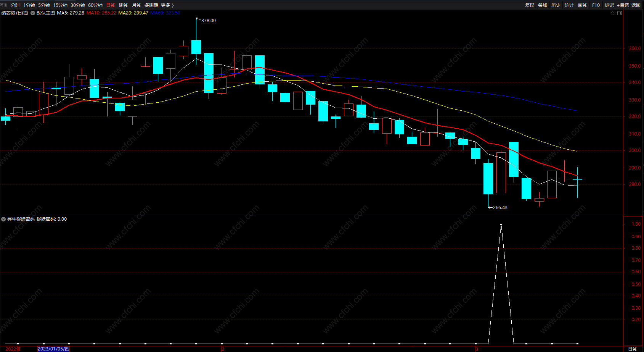
Task: Click the MA5: 279.28 label
Action: click(71, 13)
